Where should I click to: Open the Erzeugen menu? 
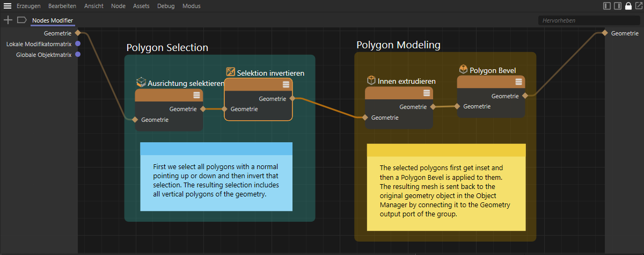click(x=28, y=6)
